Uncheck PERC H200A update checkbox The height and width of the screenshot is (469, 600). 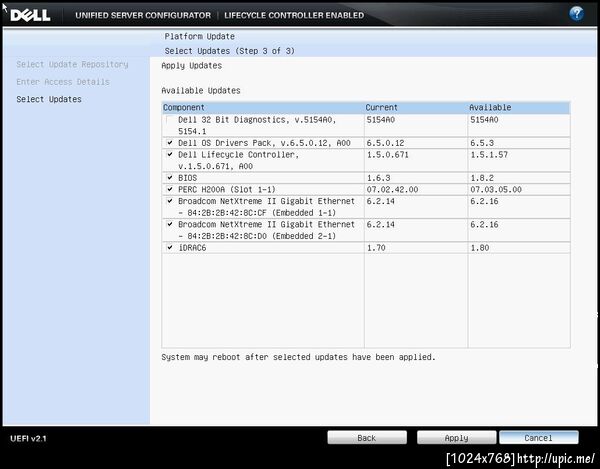pos(170,189)
